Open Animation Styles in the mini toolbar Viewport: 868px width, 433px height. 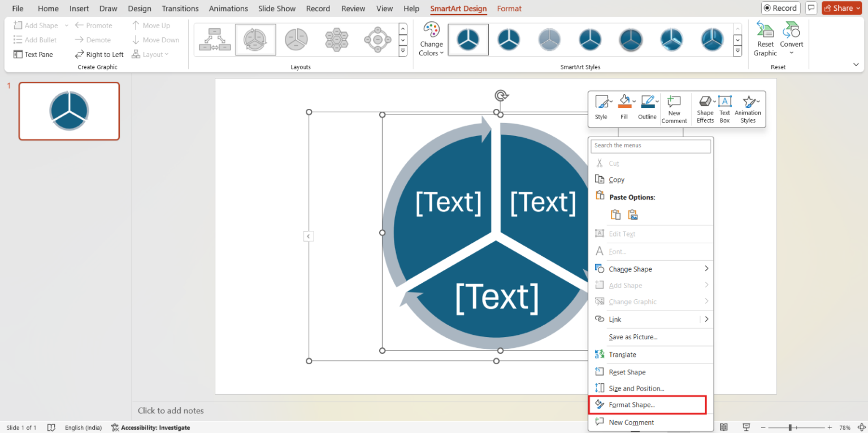(748, 110)
